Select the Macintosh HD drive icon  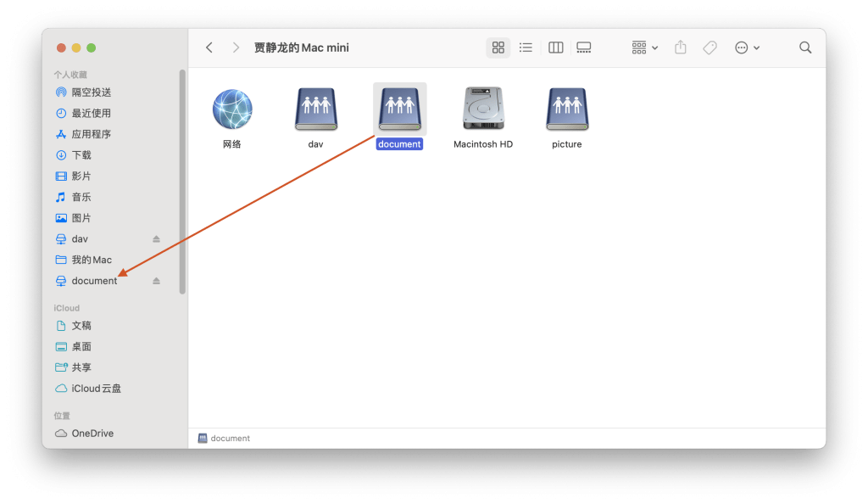pyautogui.click(x=483, y=109)
